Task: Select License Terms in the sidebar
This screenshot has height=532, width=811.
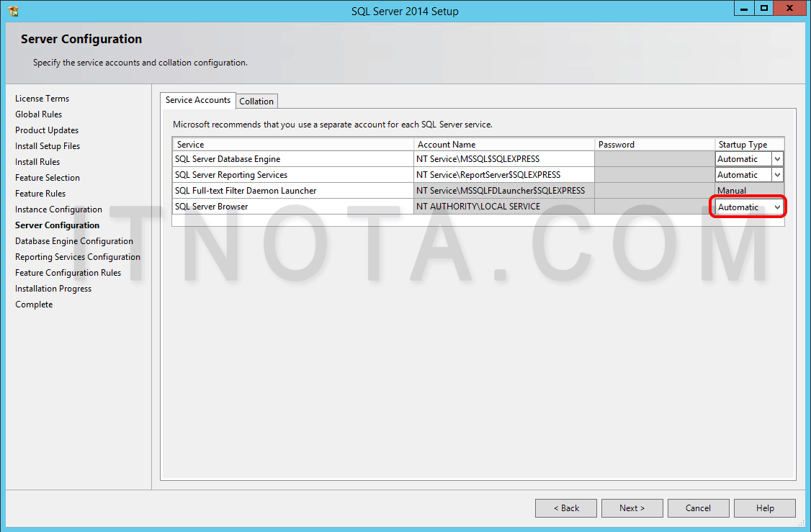Action: tap(42, 98)
